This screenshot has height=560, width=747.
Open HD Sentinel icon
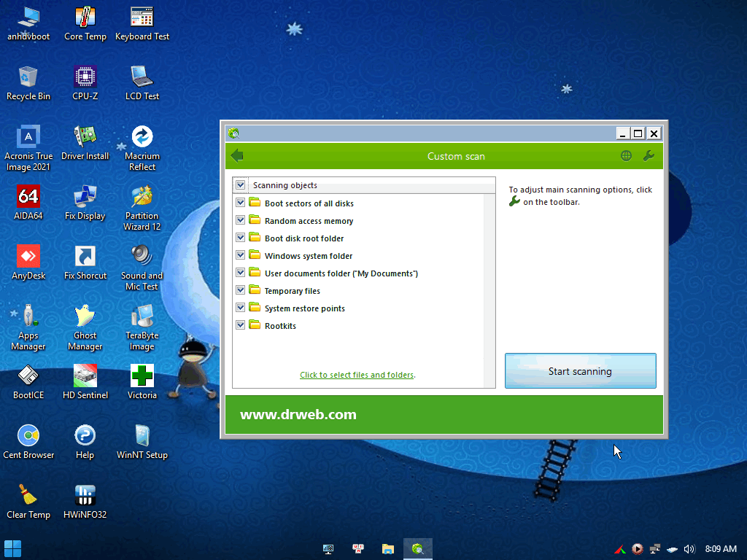[85, 382]
